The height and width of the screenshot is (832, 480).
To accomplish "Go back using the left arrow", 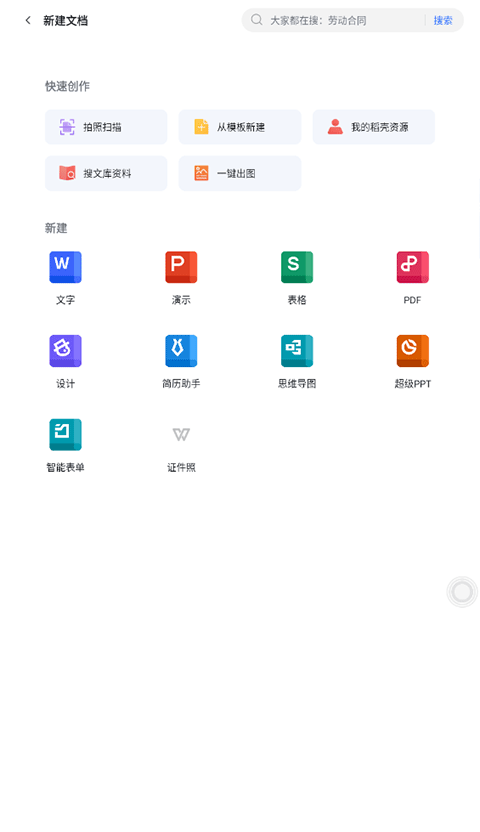I will click(28, 20).
